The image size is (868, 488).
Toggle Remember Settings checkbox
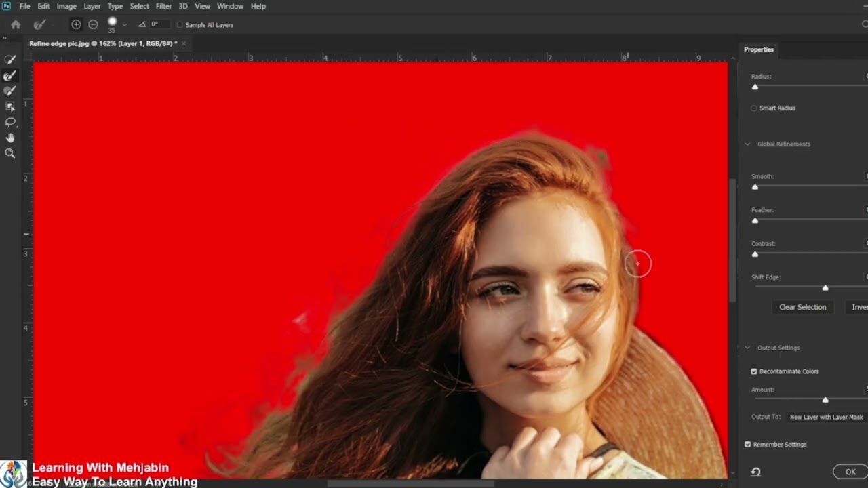748,445
